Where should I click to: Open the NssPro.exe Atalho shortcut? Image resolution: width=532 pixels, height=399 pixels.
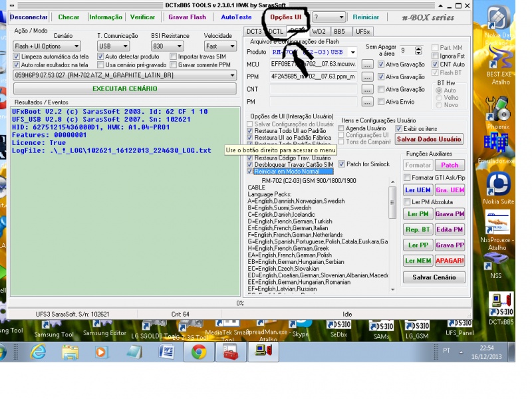(497, 231)
